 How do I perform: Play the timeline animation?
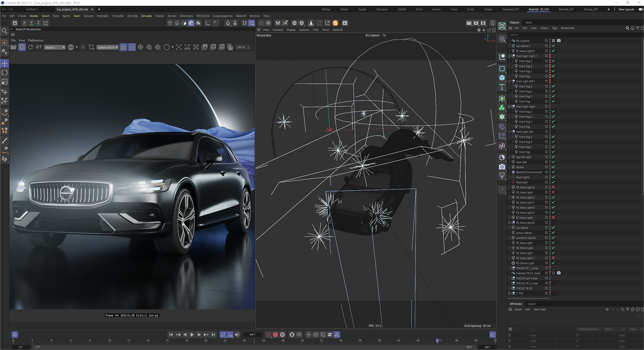pos(192,335)
